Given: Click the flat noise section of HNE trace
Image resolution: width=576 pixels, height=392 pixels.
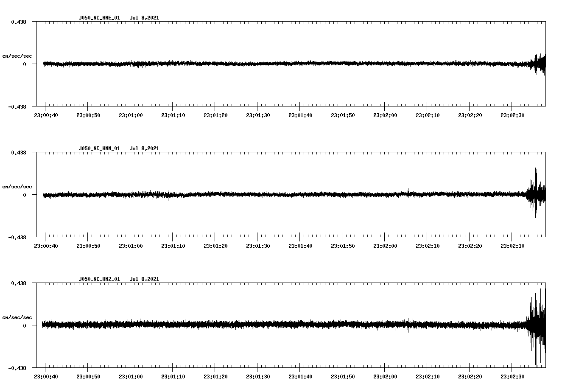Looking at the screenshot, I should [254, 64].
